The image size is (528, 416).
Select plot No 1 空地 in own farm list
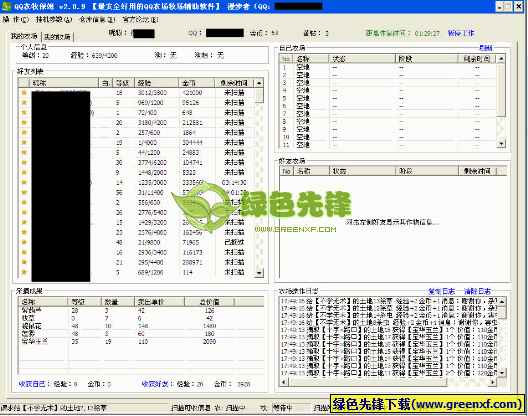pyautogui.click(x=388, y=67)
